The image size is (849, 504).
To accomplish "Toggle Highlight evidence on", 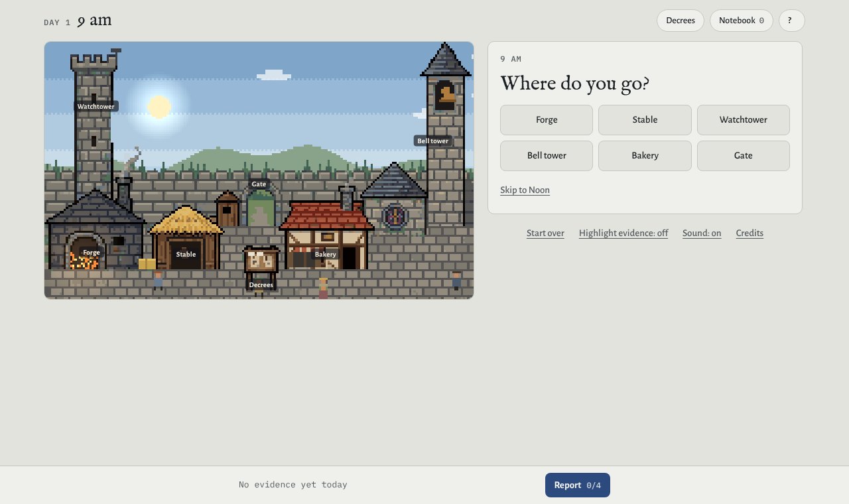I will 623,233.
